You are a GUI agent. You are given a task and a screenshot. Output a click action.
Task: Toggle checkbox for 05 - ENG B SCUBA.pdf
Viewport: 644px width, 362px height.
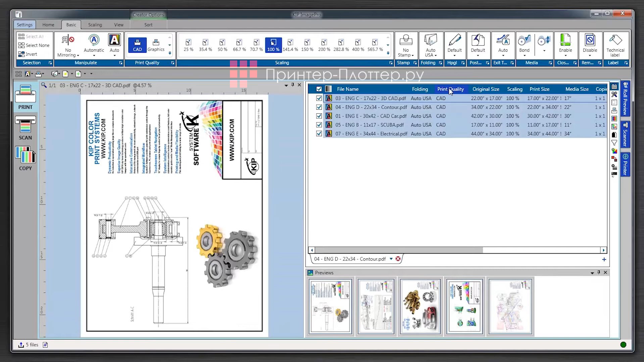(319, 125)
